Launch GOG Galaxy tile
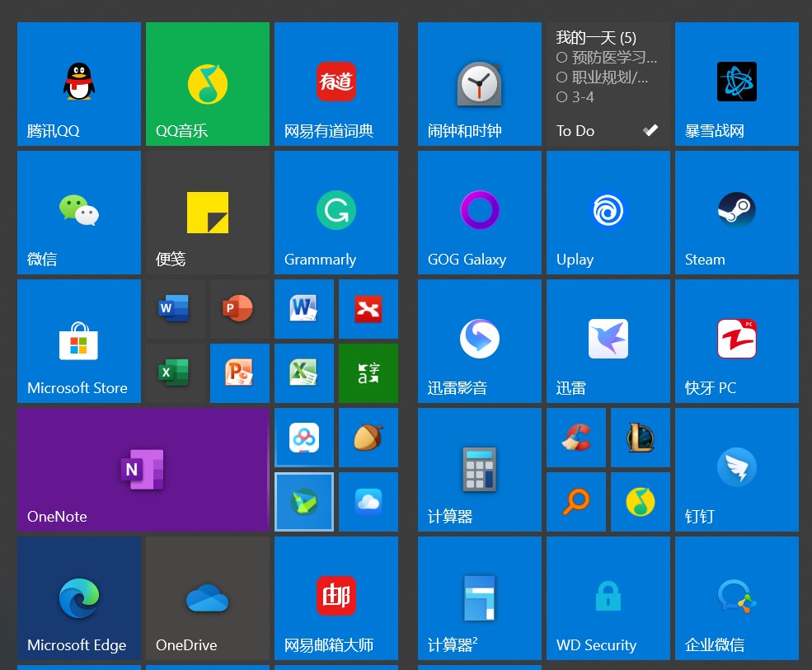Viewport: 812px width, 670px height. pos(480,213)
